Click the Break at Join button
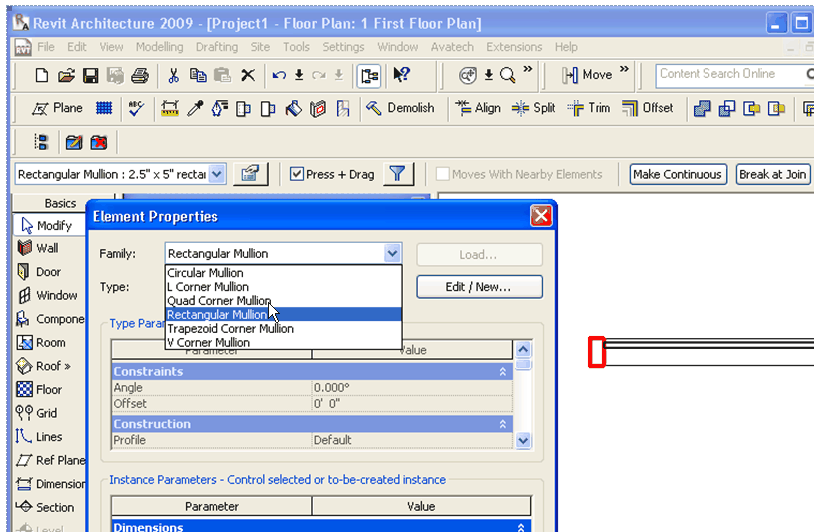Image resolution: width=814 pixels, height=532 pixels. coord(773,174)
